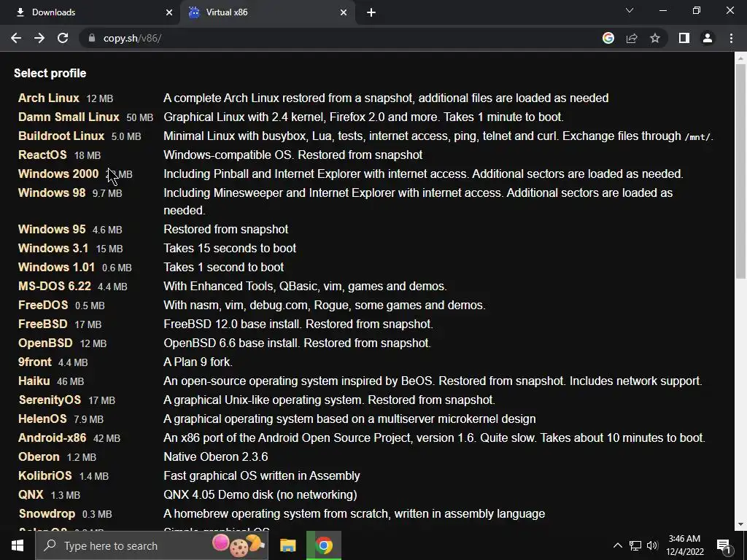Close the Virtual x86 tab
The image size is (747, 560).
(x=344, y=12)
